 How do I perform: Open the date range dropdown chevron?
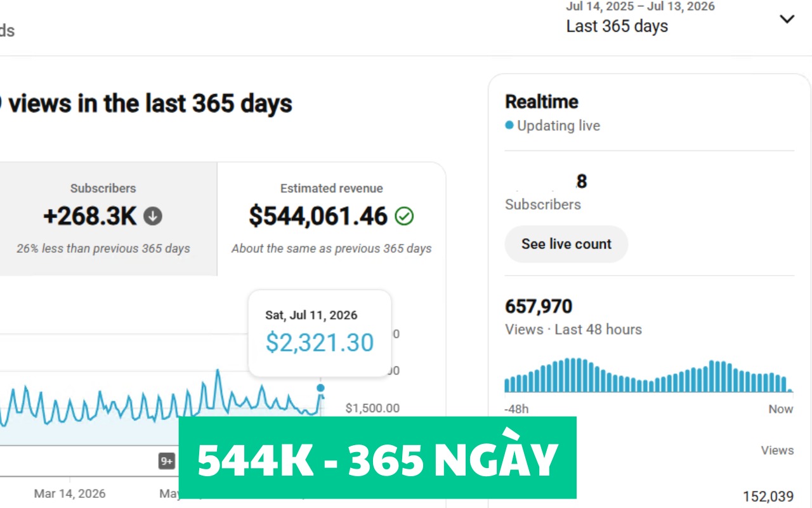(x=787, y=19)
